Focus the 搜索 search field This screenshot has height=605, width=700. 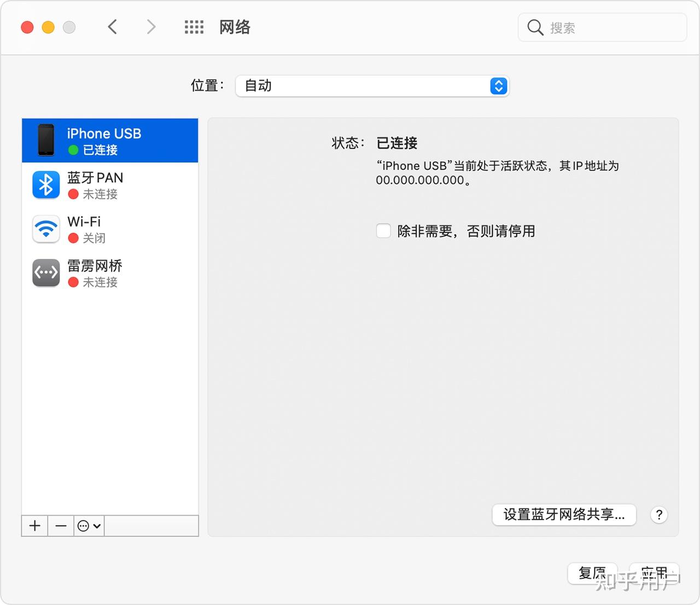point(602,27)
